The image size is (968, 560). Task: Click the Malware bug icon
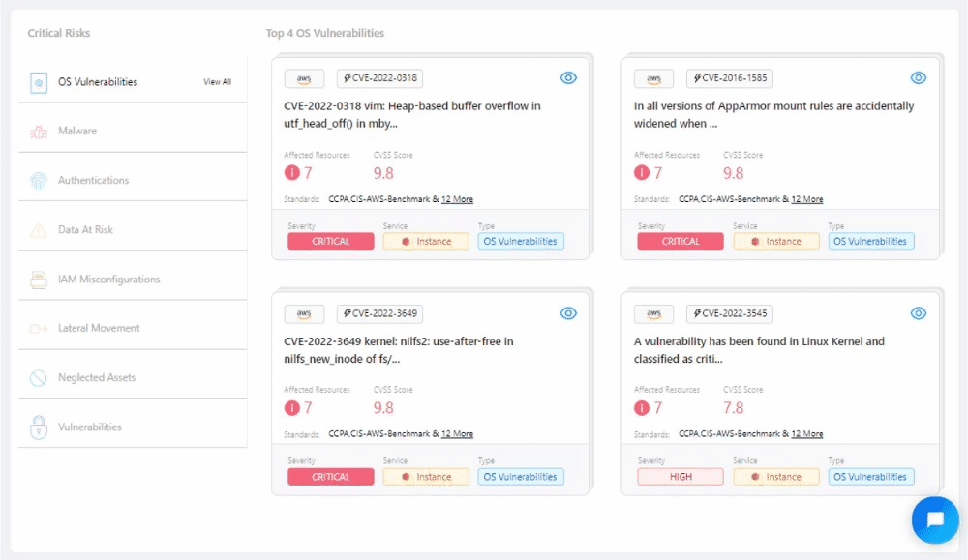coord(39,132)
